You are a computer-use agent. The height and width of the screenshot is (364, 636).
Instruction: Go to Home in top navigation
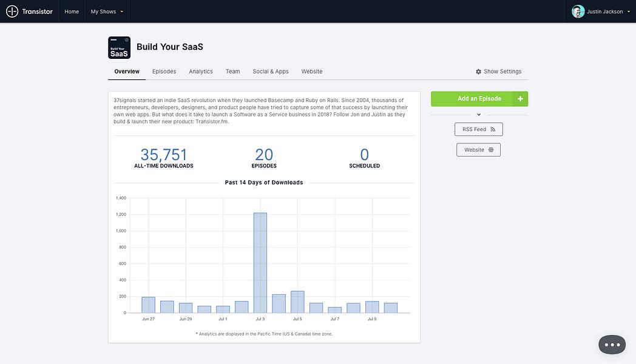[72, 12]
